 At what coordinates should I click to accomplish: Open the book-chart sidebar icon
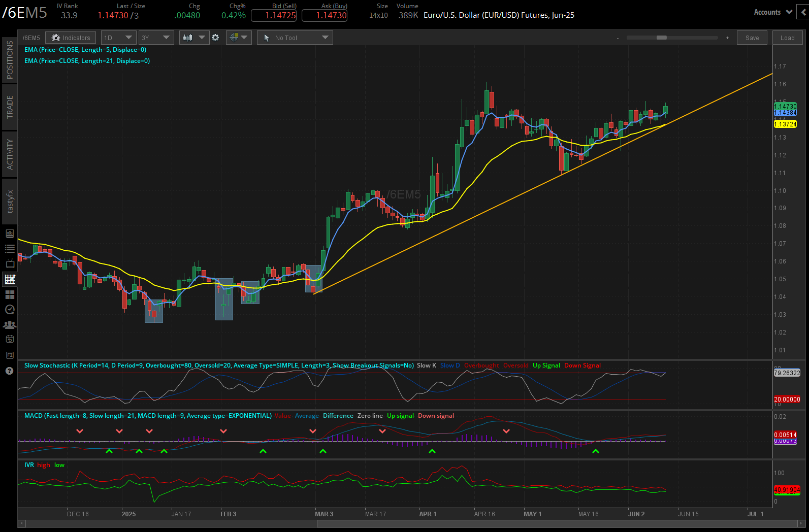coord(10,234)
